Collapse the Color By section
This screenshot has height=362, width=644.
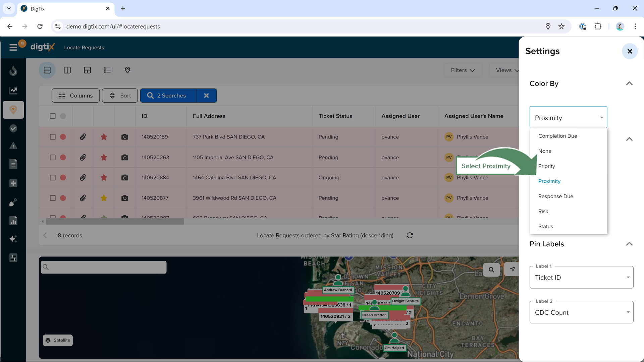tap(629, 83)
